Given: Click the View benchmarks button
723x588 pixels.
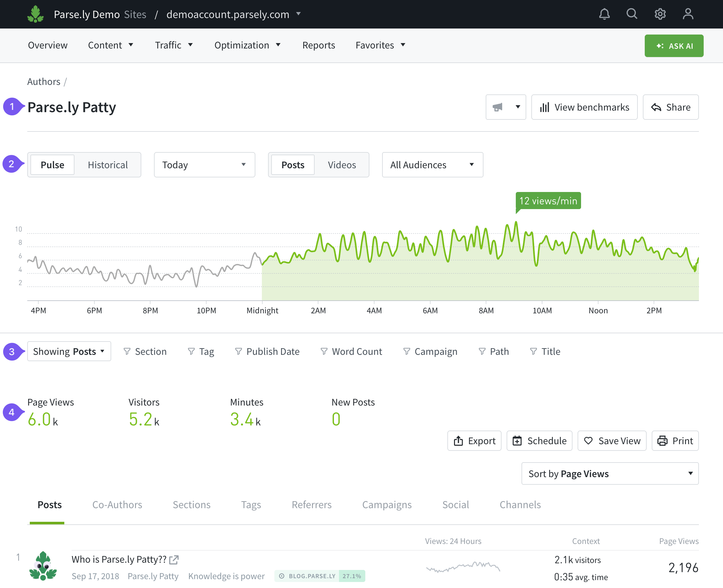Looking at the screenshot, I should [x=584, y=107].
